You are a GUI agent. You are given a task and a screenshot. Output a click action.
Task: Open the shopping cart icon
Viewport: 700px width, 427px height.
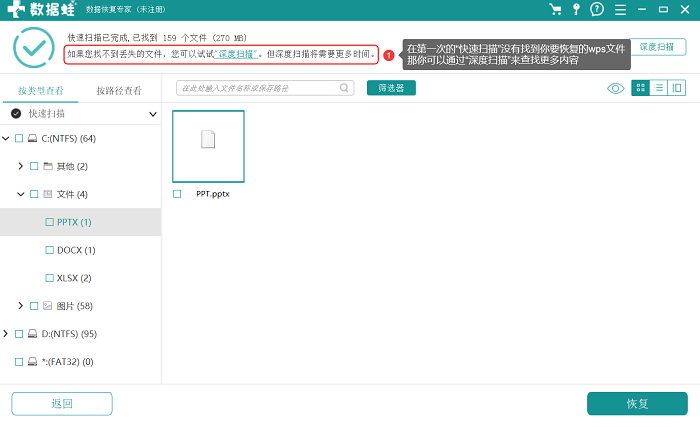tap(555, 9)
